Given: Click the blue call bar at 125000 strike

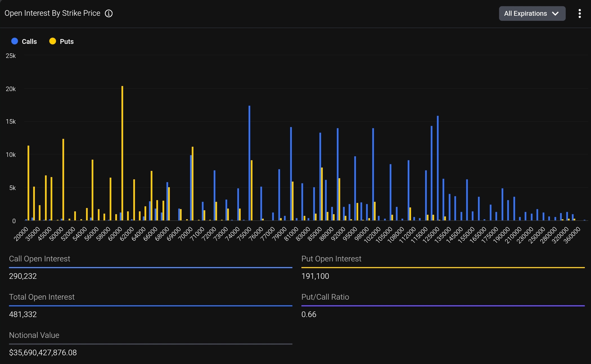Looking at the screenshot, I should pyautogui.click(x=438, y=168).
